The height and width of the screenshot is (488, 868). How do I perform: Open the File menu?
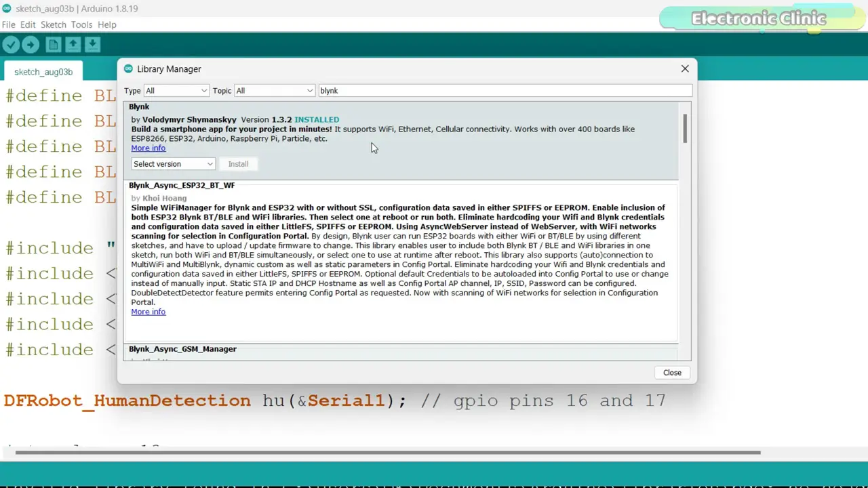tap(8, 24)
